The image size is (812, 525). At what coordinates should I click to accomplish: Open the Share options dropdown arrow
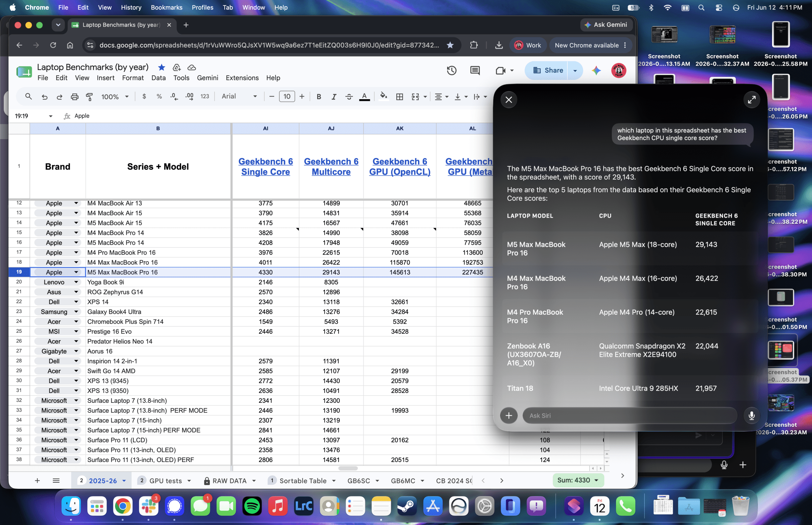tap(575, 70)
